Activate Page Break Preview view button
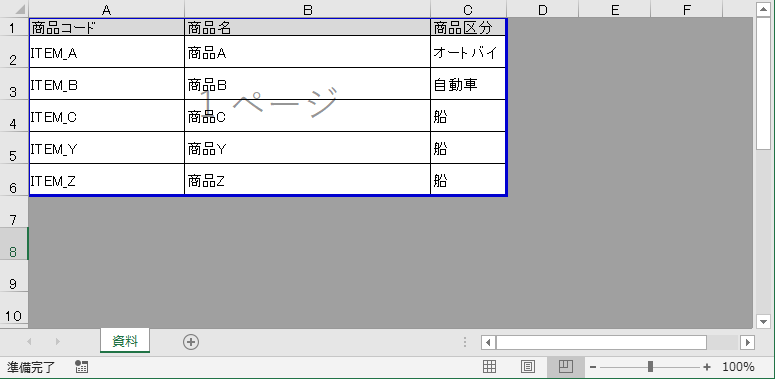 [565, 367]
